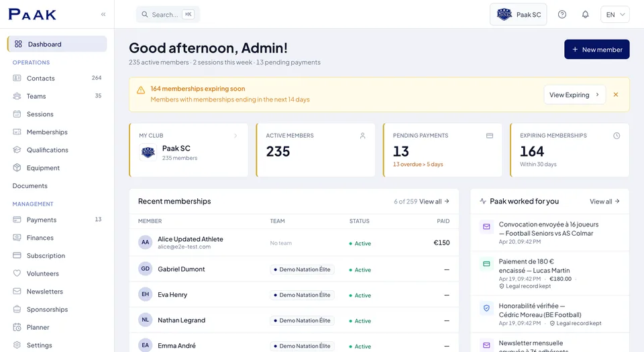Screen dimensions: 644x352
Task: Click the STATUS column header
Action: pos(360,221)
